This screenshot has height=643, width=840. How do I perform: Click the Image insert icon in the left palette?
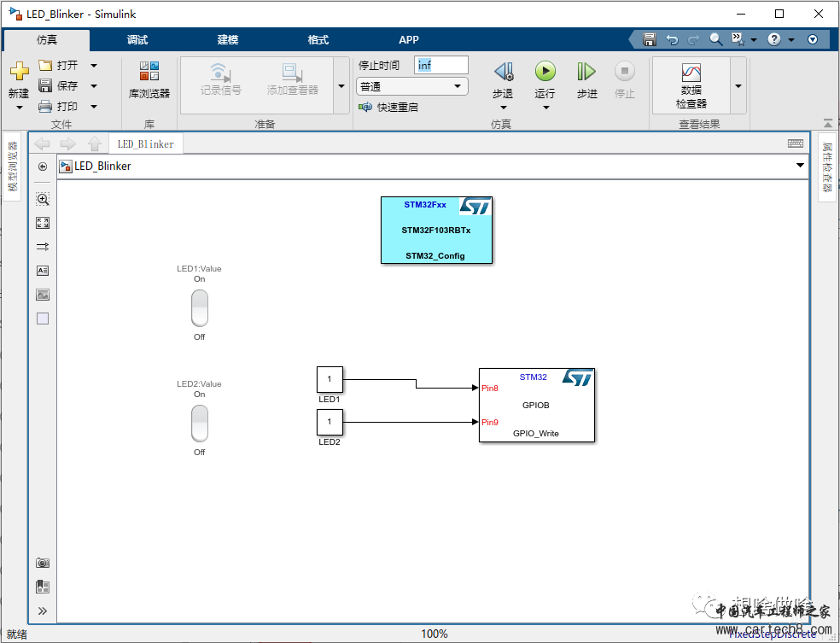point(43,295)
